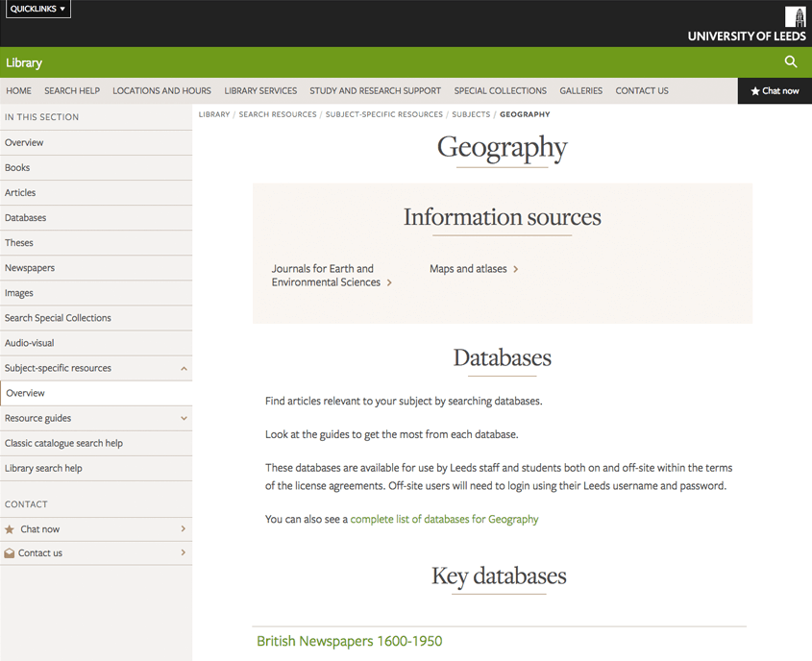Click the arrow next to sidebar Chat now

tap(184, 528)
